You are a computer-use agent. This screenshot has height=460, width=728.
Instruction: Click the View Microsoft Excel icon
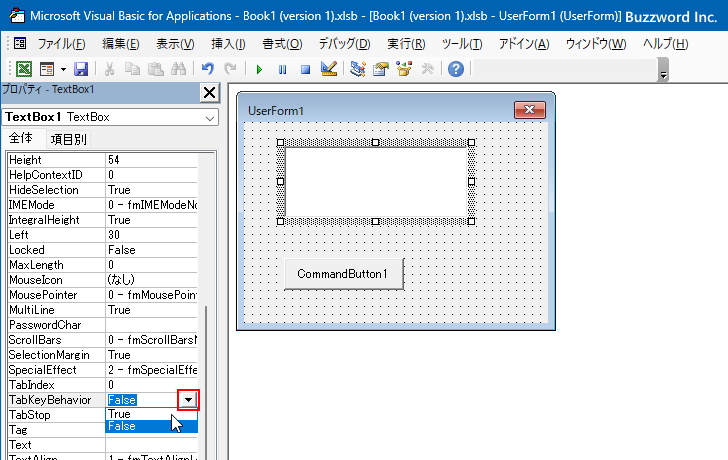point(24,69)
